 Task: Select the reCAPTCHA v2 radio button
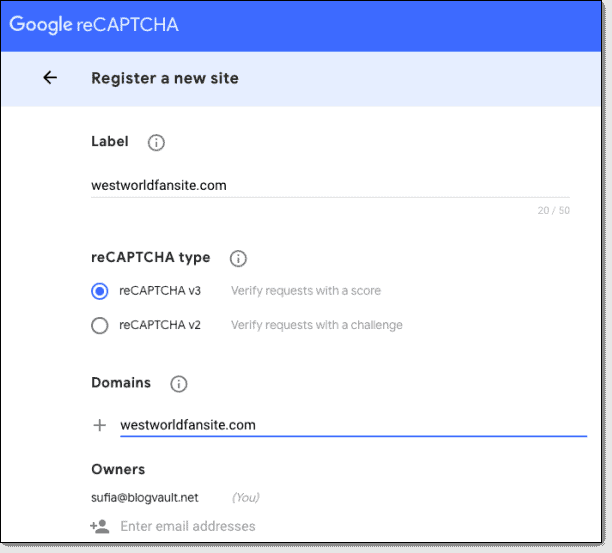pos(99,325)
